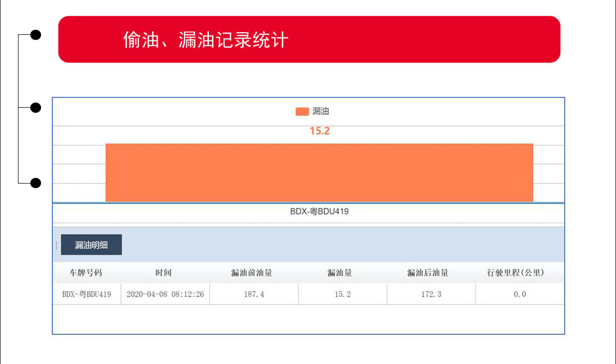Select the 2020-04-08 08:12:26 time cell

tap(165, 294)
